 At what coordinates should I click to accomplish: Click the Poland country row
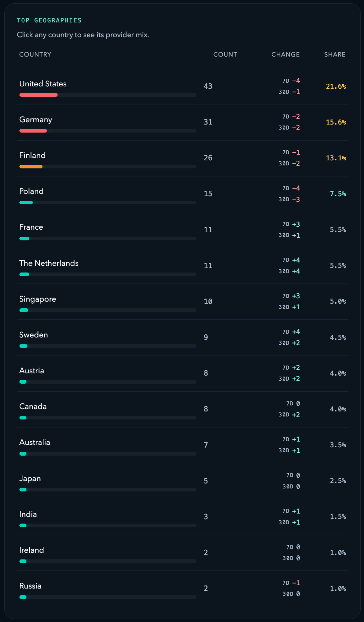(31, 191)
